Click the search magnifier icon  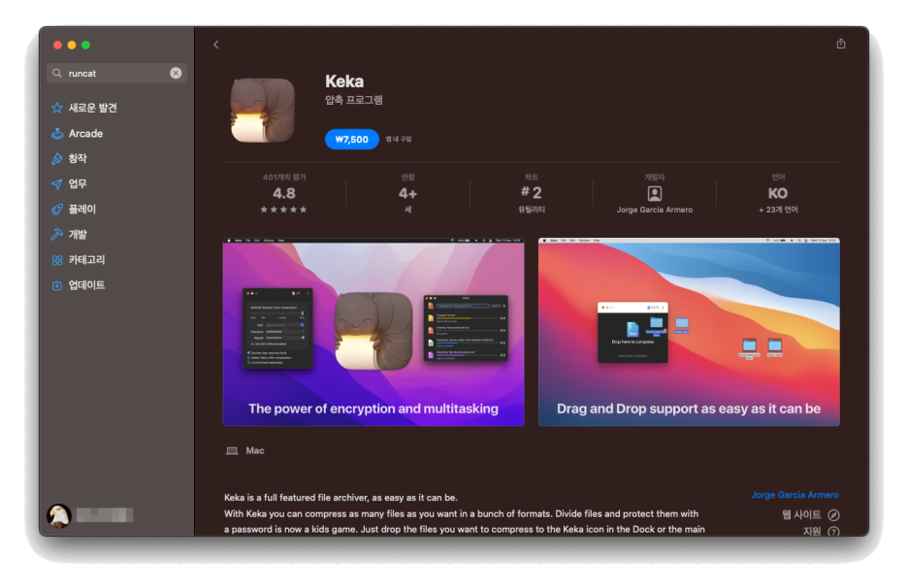click(56, 73)
